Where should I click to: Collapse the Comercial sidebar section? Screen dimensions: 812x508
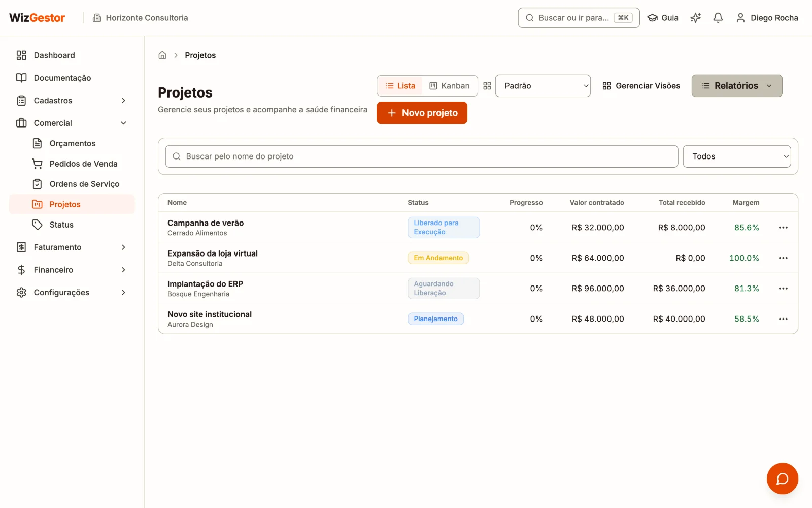tap(72, 123)
